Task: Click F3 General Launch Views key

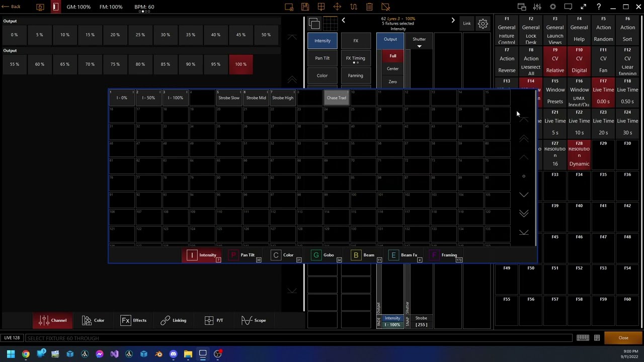Action: pyautogui.click(x=555, y=31)
